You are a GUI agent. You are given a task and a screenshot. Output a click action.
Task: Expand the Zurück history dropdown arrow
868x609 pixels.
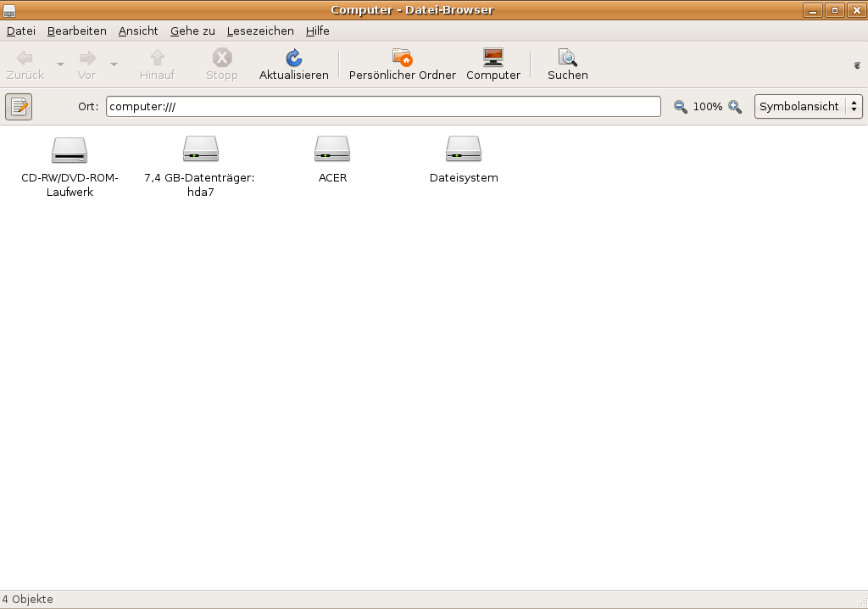pos(60,64)
